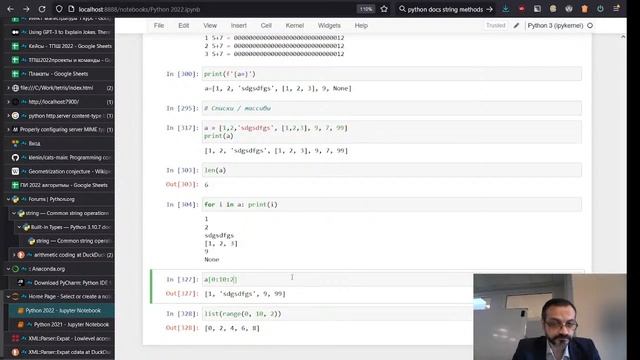Screen dimensions: 640x360
Task: Click into the a[0:10:2] code cell
Action: pos(337,279)
